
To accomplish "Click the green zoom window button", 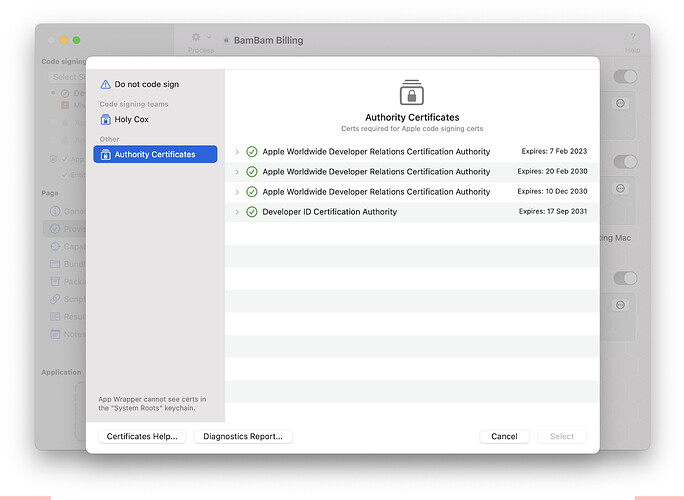I will tap(76, 40).
